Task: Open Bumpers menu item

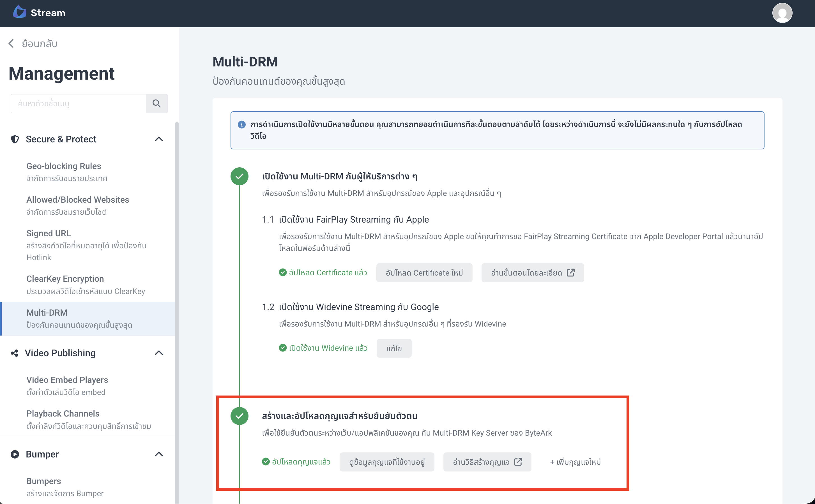Action: tap(88, 487)
